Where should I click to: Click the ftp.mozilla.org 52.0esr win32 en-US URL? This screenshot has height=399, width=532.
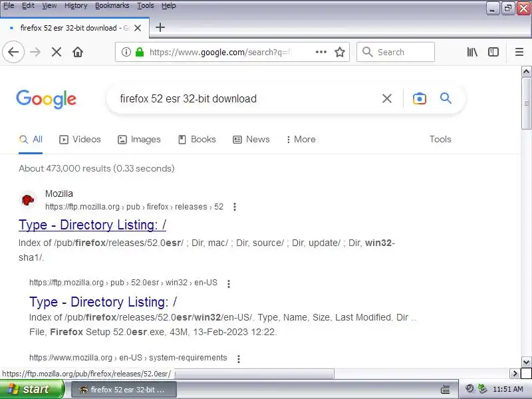click(123, 282)
